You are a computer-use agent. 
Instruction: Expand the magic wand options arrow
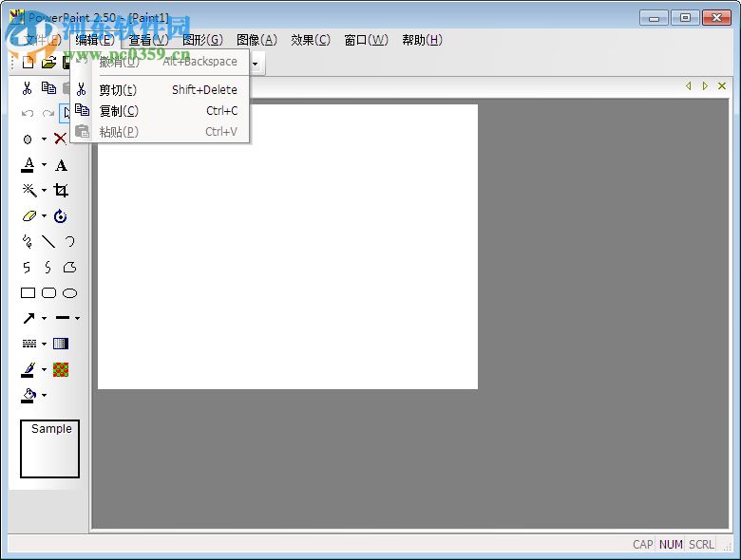click(44, 190)
